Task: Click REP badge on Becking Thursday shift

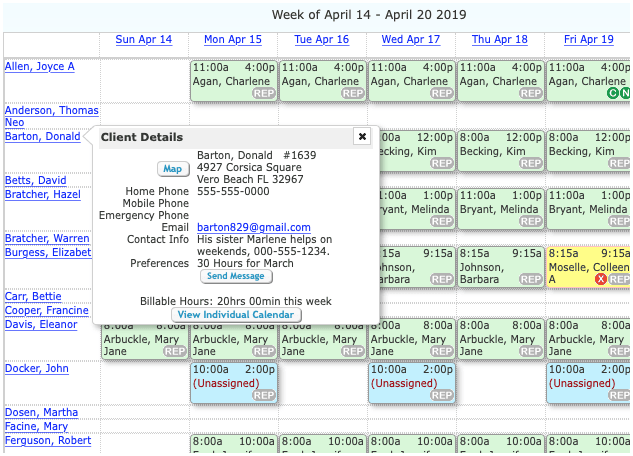Action: [530, 163]
